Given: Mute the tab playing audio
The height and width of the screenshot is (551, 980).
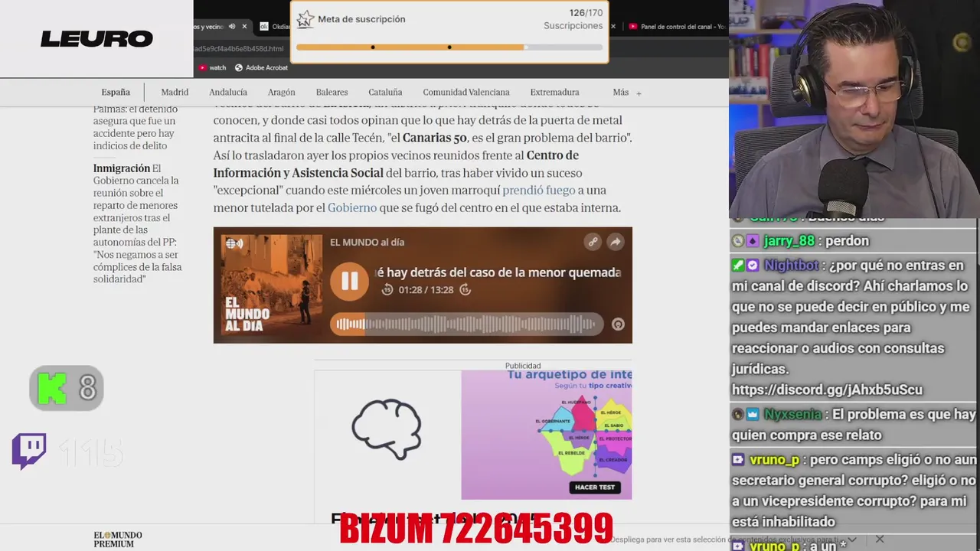Looking at the screenshot, I should (x=232, y=26).
